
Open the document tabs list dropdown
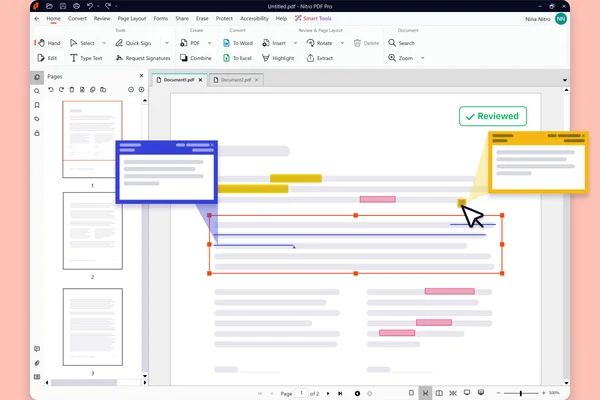[x=565, y=80]
